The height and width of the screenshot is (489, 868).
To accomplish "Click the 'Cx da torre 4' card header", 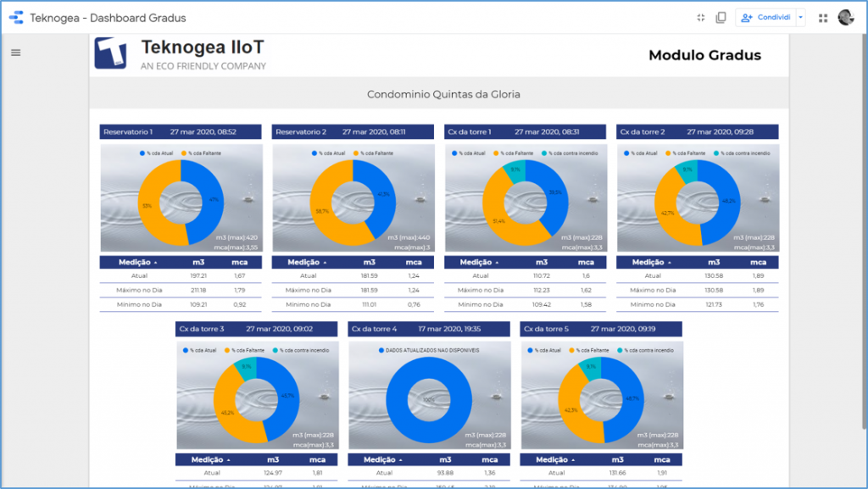I will pyautogui.click(x=429, y=329).
